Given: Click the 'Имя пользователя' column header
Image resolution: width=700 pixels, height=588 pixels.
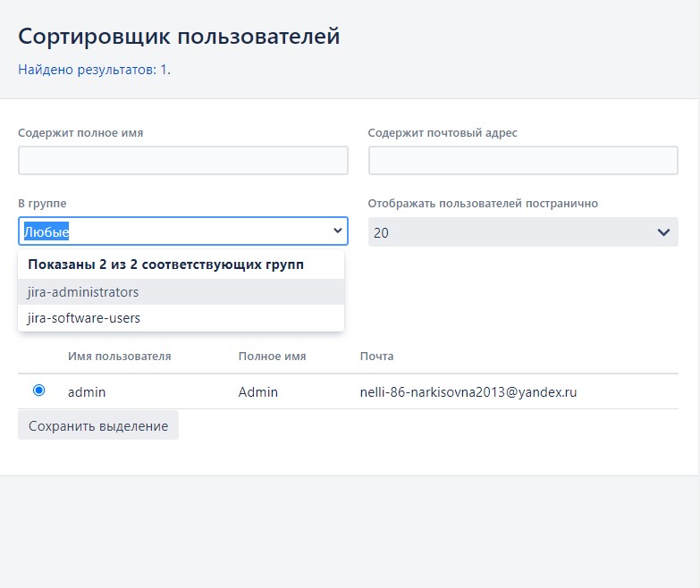Looking at the screenshot, I should pos(119,356).
